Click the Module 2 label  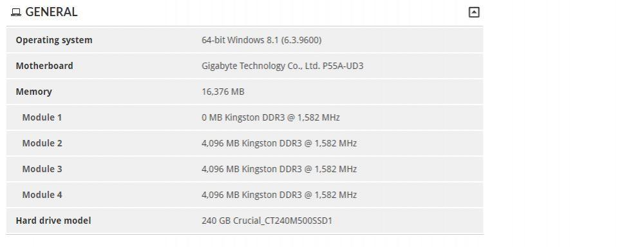tap(43, 143)
